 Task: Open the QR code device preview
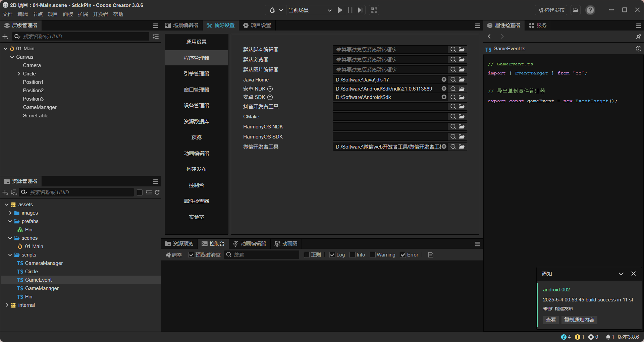click(x=374, y=10)
